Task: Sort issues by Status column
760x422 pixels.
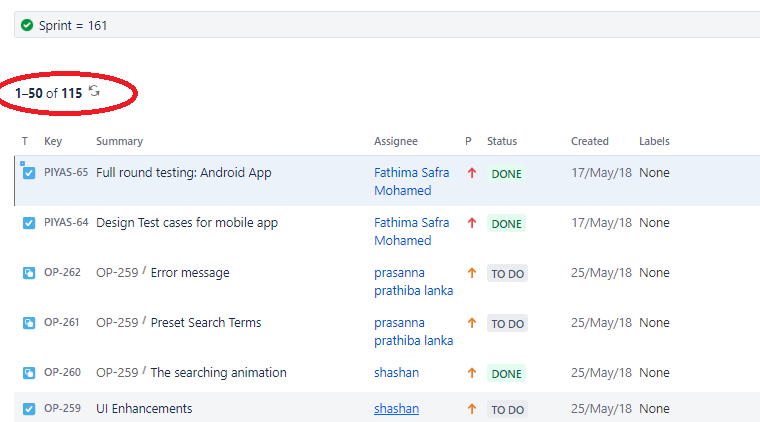Action: point(502,142)
